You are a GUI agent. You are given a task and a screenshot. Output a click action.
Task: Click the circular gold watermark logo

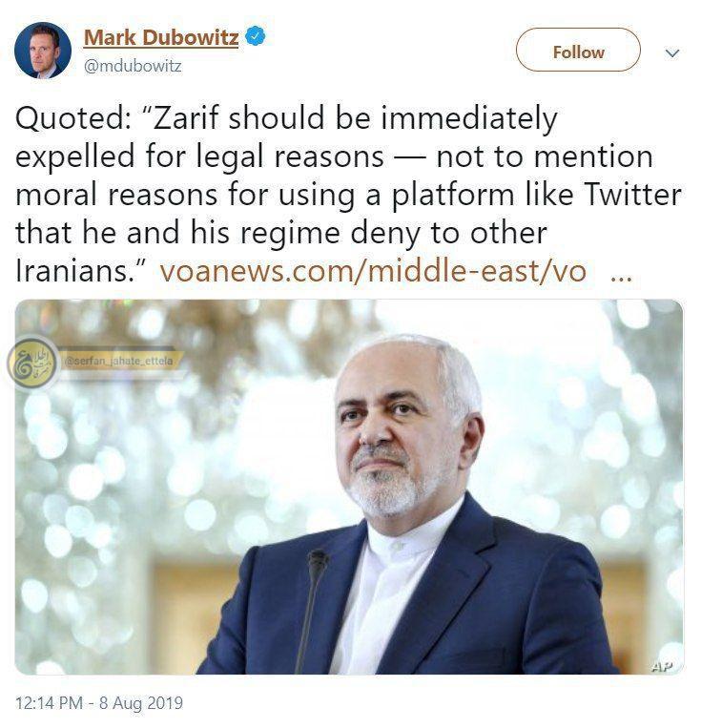(x=33, y=364)
